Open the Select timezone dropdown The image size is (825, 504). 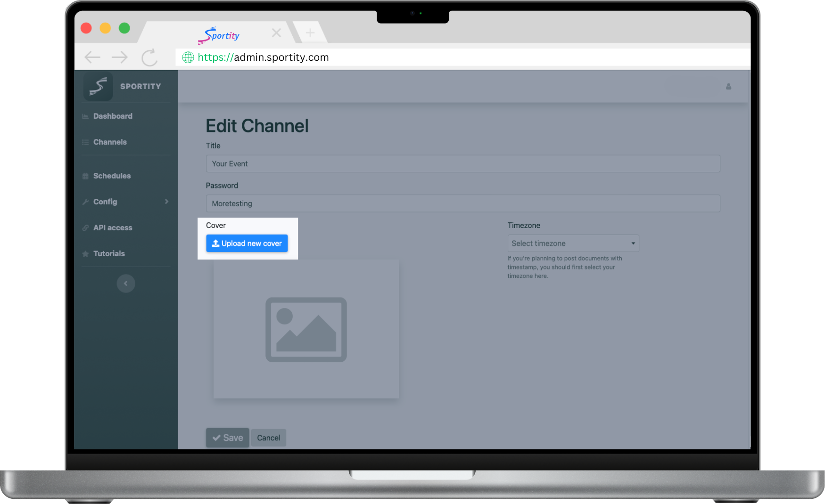click(573, 244)
